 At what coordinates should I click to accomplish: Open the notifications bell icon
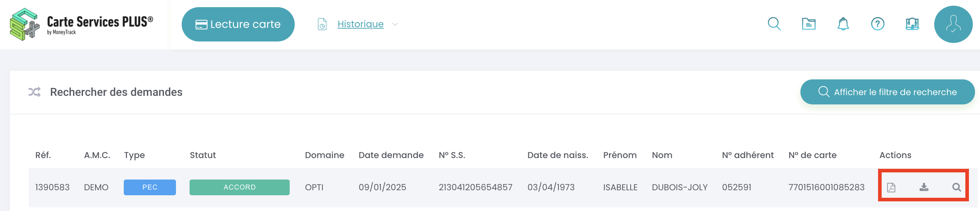[x=843, y=24]
